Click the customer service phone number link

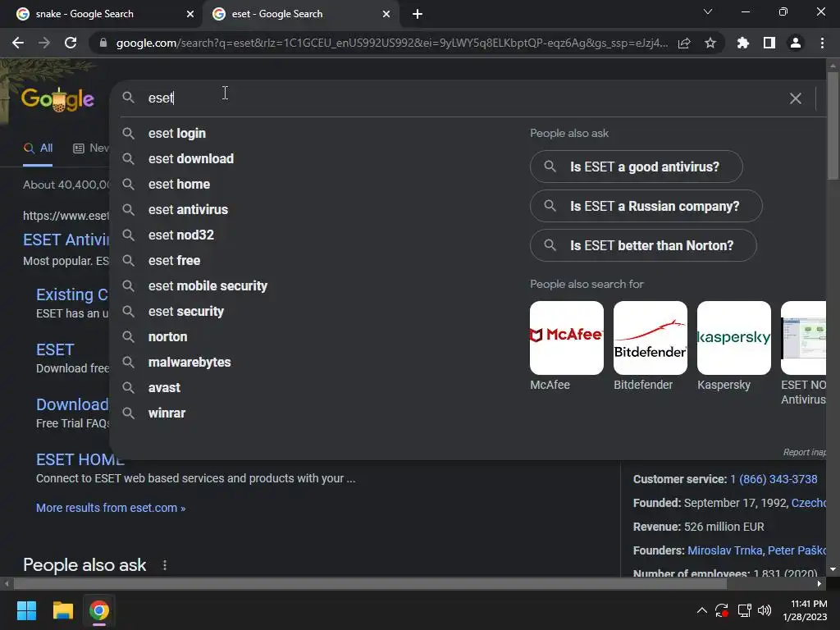(774, 479)
